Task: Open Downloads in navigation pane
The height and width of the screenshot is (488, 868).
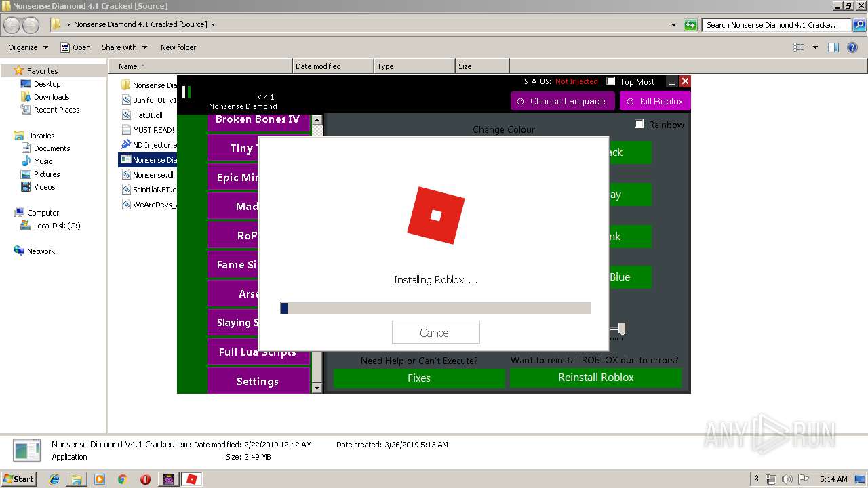Action: click(x=52, y=97)
